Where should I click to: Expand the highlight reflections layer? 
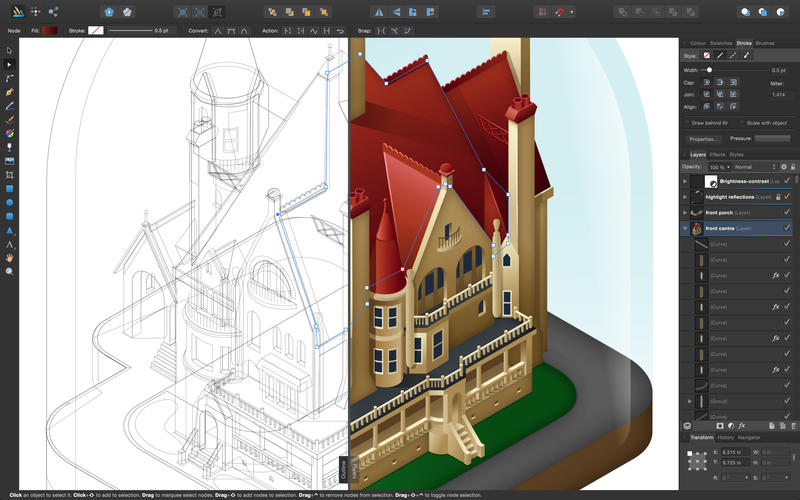pyautogui.click(x=685, y=198)
